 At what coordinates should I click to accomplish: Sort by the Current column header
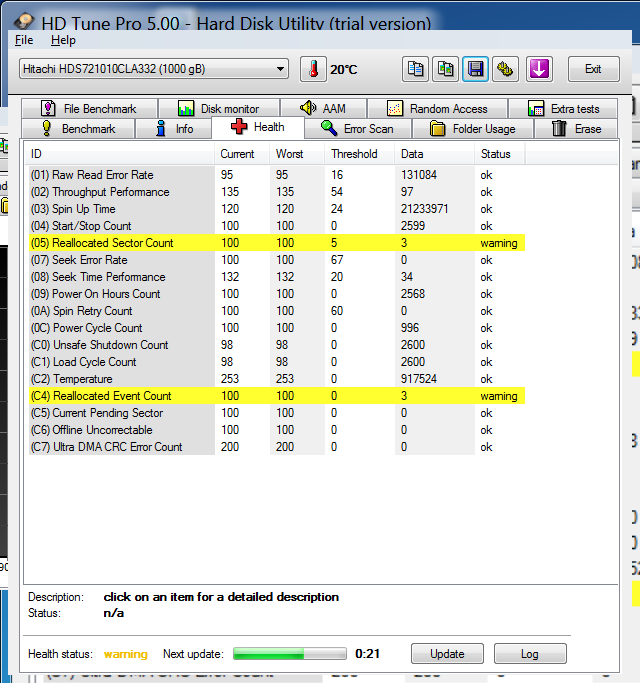pyautogui.click(x=242, y=154)
